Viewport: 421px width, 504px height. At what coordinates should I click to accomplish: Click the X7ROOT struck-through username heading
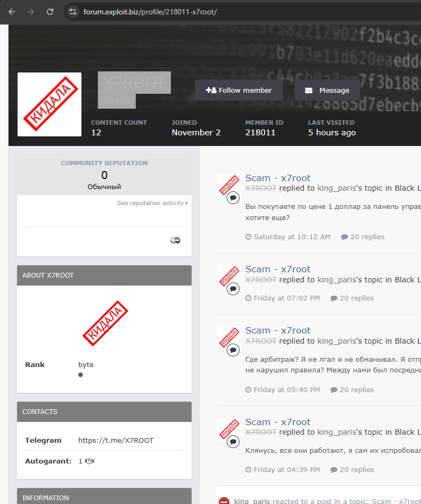[134, 83]
